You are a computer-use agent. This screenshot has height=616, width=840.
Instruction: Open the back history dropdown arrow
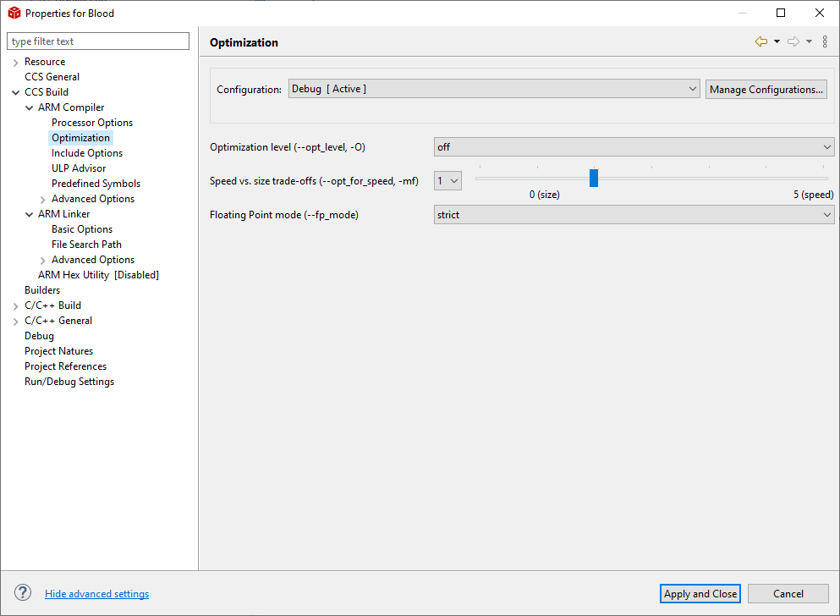point(777,41)
